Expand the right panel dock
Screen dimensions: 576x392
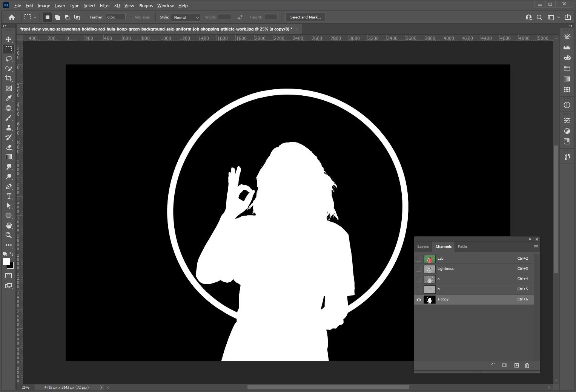(571, 26)
